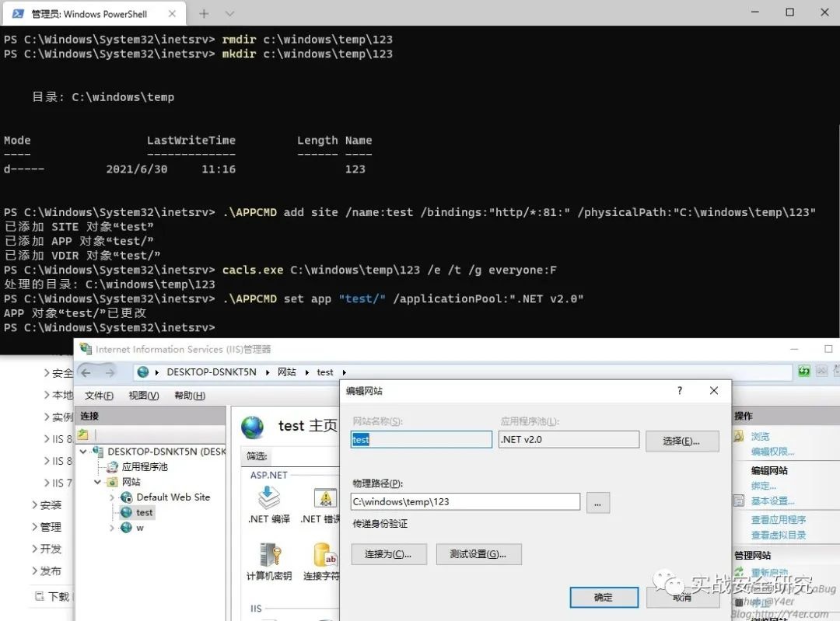Screen dimensions: 840x621
Task: Close the Windows PowerShell tab
Action: [x=172, y=14]
